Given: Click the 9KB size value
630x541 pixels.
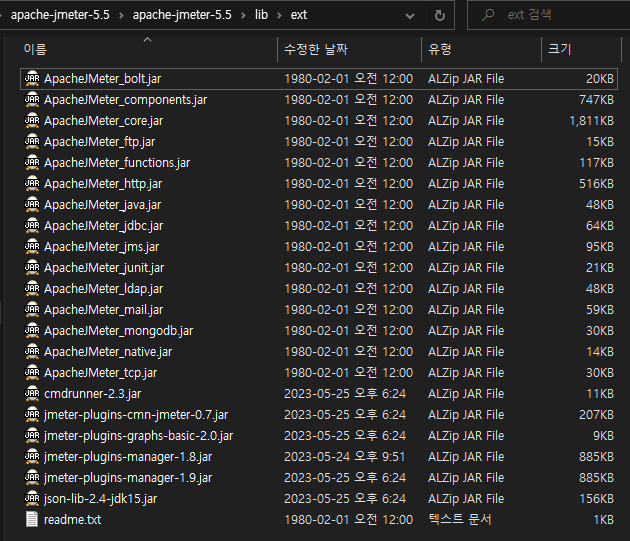Looking at the screenshot, I should pyautogui.click(x=603, y=435).
